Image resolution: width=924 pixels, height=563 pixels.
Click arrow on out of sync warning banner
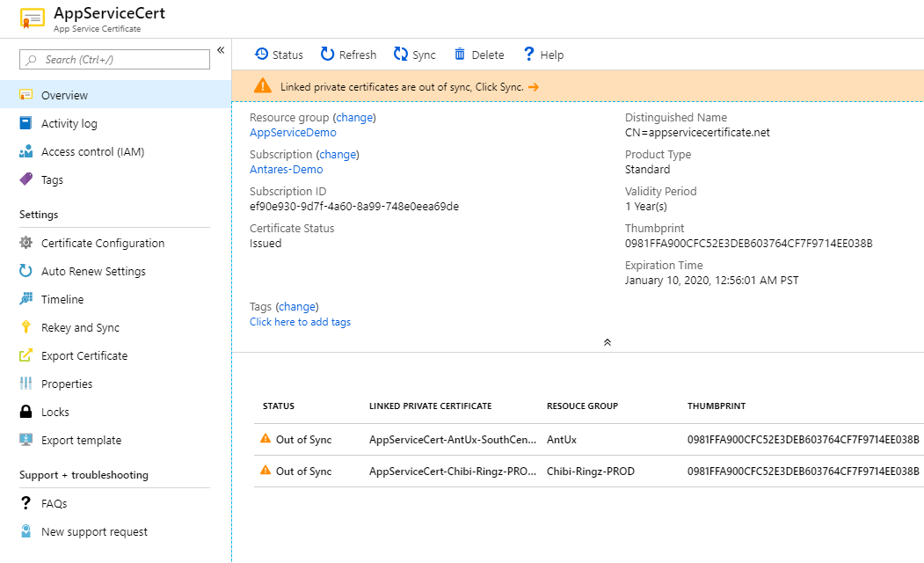click(534, 87)
